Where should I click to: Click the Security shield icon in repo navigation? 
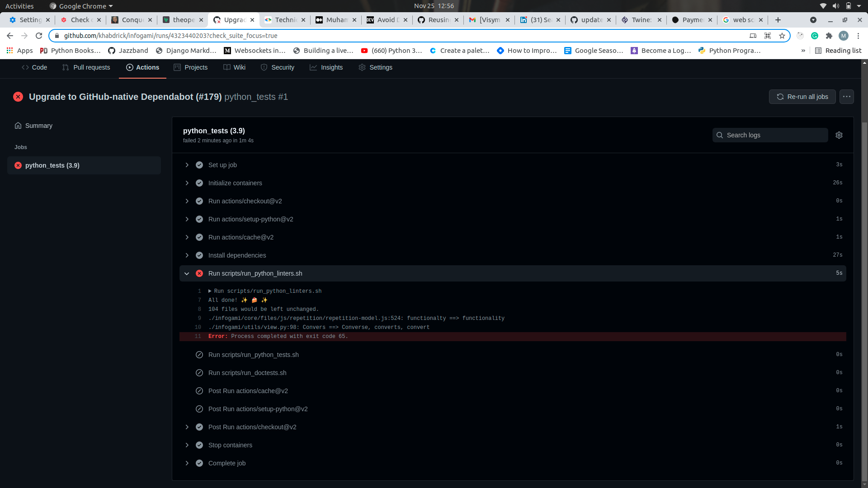[x=264, y=67]
